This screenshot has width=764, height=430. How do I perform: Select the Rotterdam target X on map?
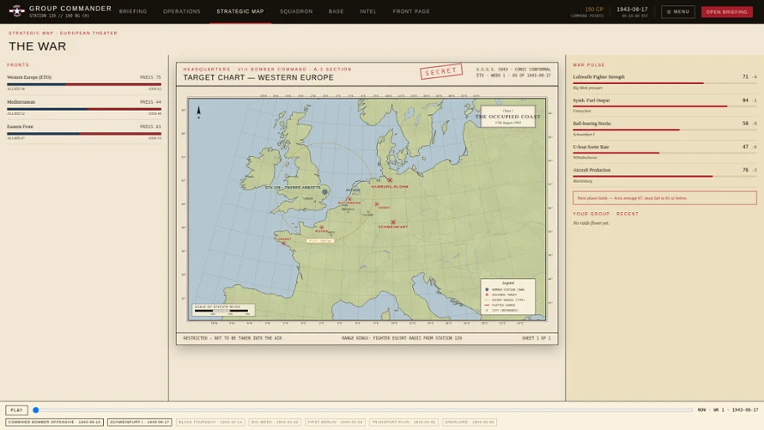[349, 199]
